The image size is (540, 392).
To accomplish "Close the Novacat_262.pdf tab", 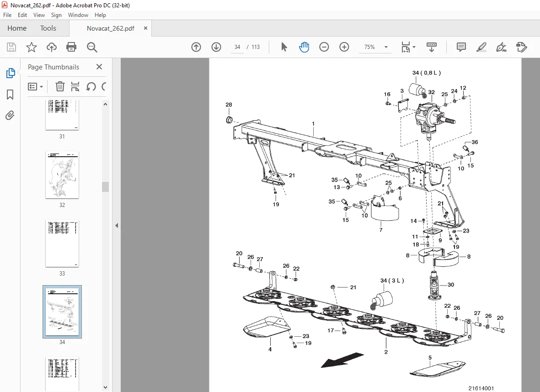I will pos(146,28).
